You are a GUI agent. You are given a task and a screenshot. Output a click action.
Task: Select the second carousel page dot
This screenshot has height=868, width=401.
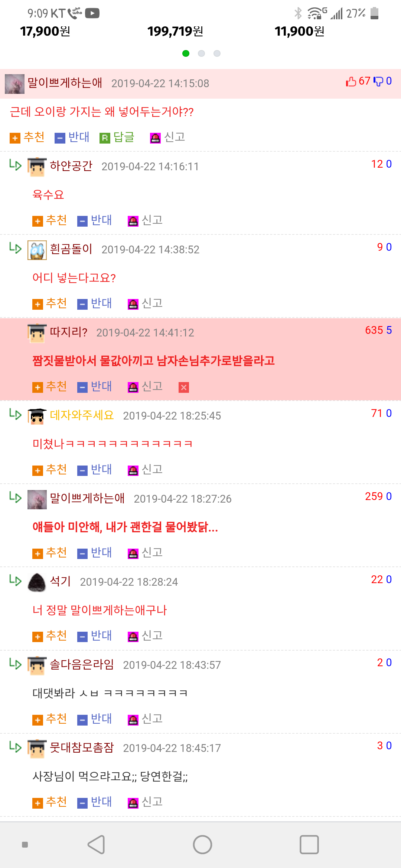[201, 53]
